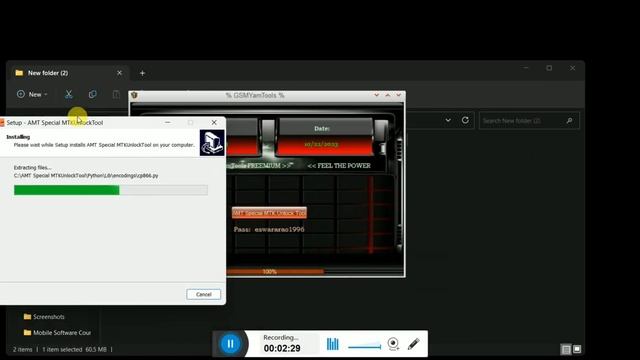Close the New folder (2) tab
Image resolution: width=640 pixels, height=360 pixels.
[x=119, y=73]
